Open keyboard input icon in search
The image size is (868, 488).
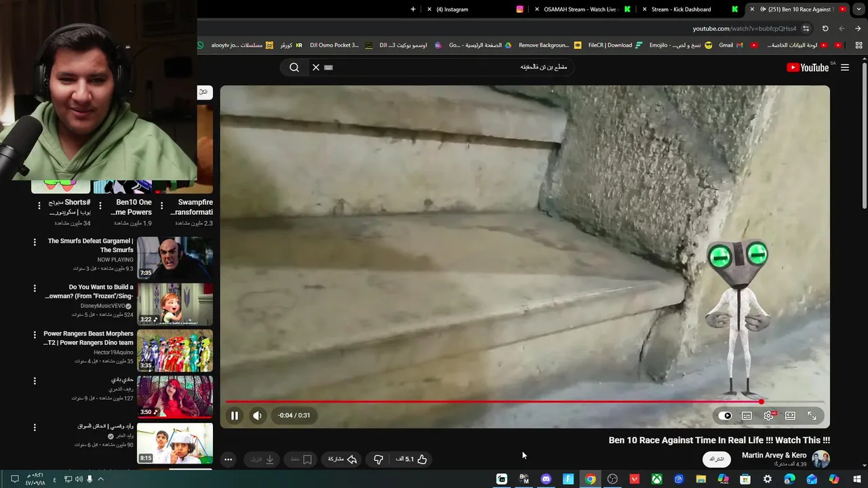(x=329, y=67)
